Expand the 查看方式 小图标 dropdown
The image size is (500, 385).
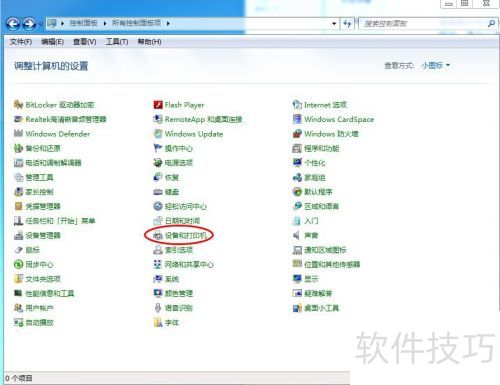(x=435, y=65)
